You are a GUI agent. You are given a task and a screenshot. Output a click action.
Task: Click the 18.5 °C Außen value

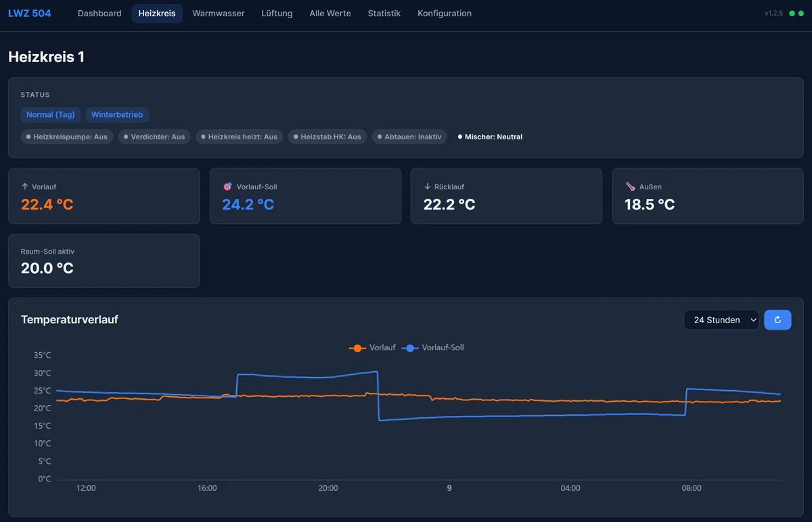(650, 204)
